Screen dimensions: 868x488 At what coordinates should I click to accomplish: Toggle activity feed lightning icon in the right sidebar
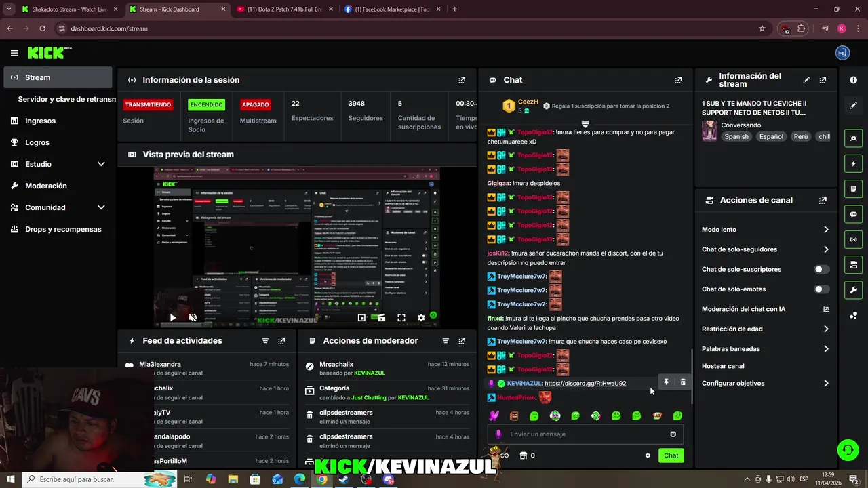853,163
